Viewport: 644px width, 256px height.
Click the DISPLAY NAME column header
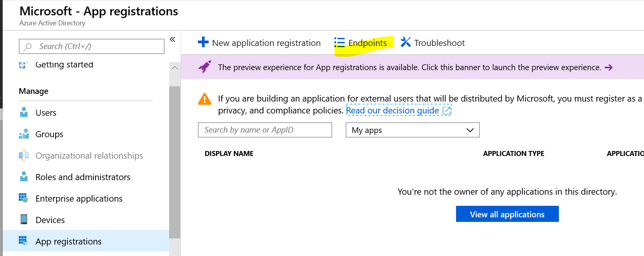click(229, 154)
